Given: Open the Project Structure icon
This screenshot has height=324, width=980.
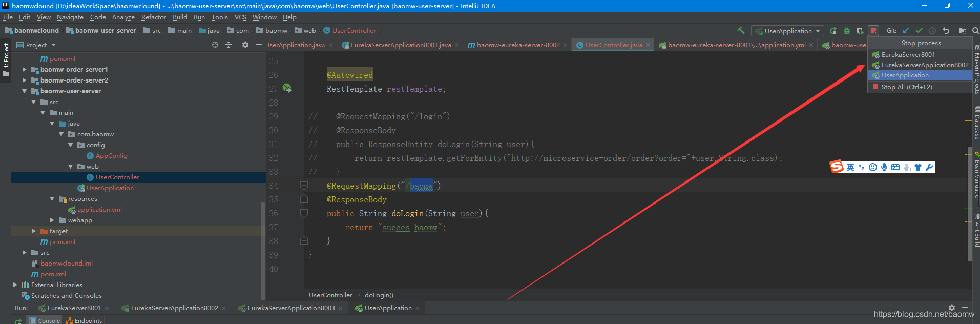Looking at the screenshot, I should coord(963,31).
